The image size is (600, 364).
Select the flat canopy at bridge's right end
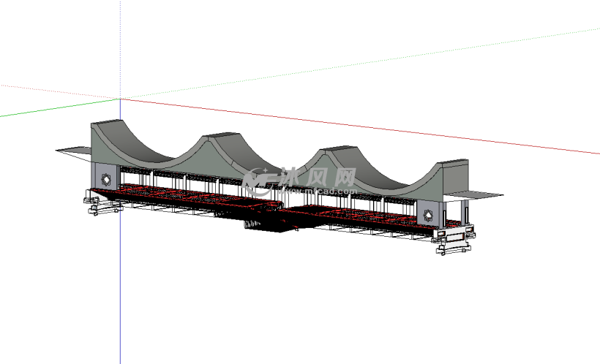coord(473,195)
